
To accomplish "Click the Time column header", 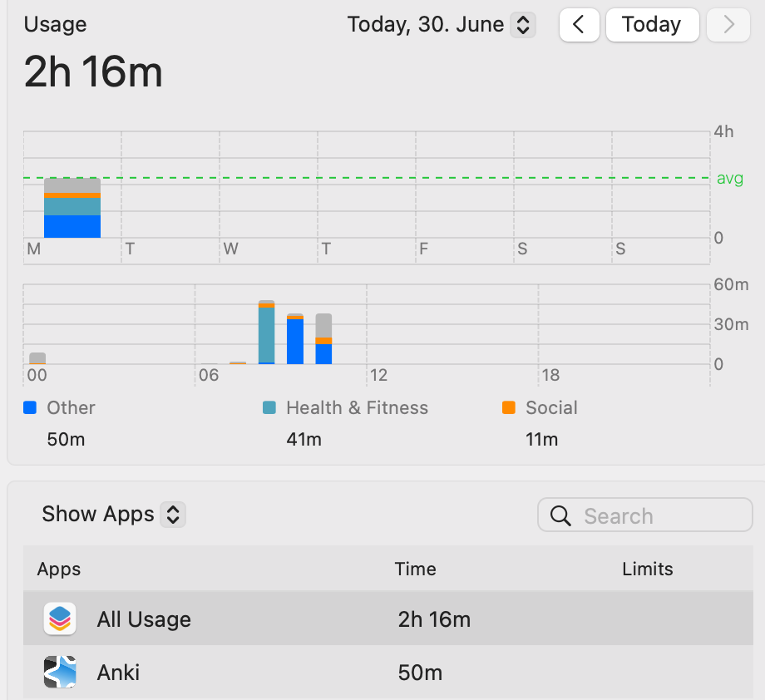I will (415, 569).
